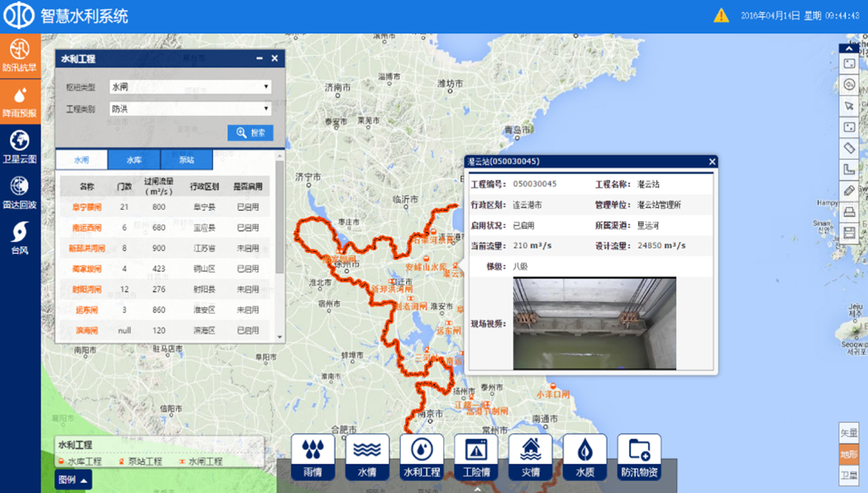Open the 台风 typhoon module
The image size is (868, 493).
[x=20, y=238]
